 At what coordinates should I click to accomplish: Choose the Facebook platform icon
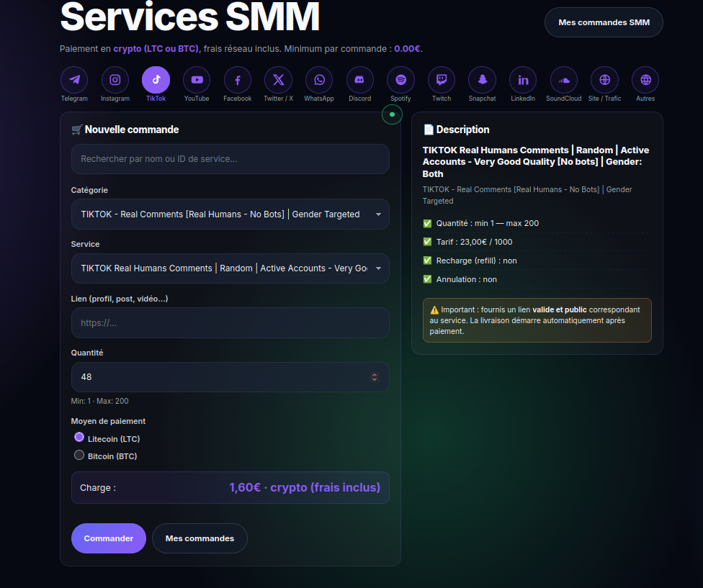click(x=238, y=80)
